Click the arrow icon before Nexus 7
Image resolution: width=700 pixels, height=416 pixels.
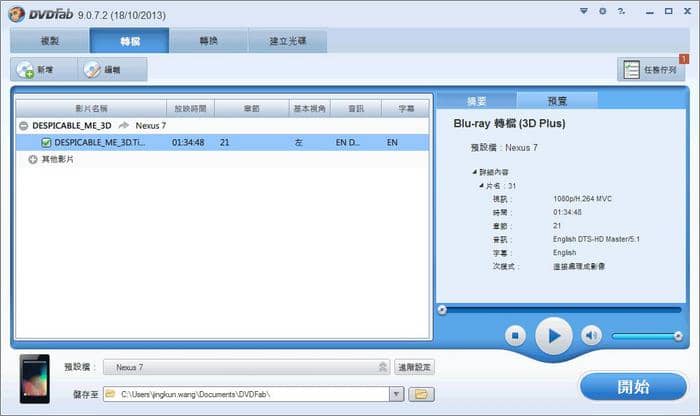(x=124, y=125)
